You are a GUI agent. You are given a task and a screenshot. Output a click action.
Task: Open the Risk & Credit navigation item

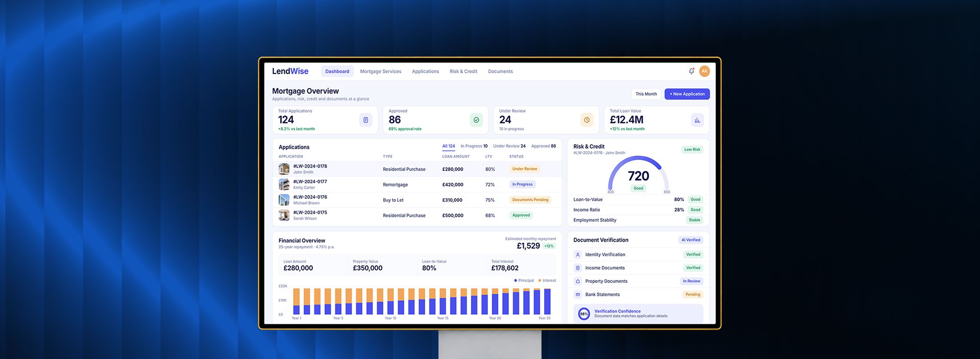[463, 71]
